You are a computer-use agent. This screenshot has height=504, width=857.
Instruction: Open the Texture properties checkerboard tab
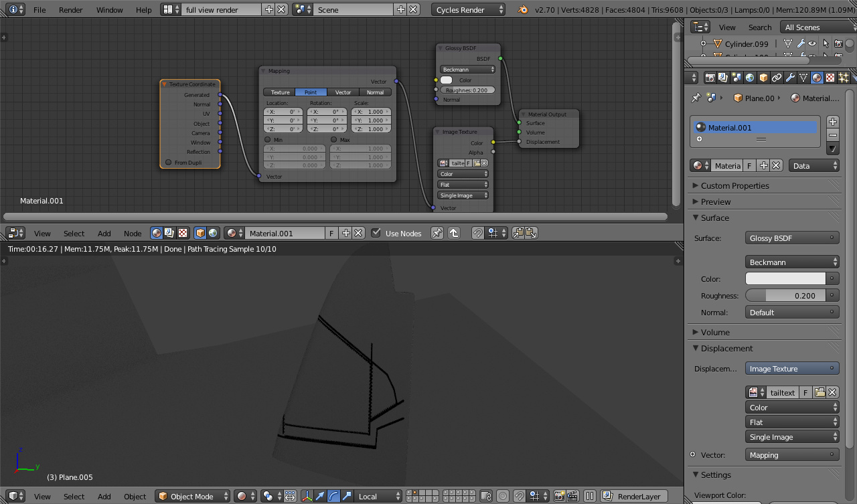pos(830,78)
